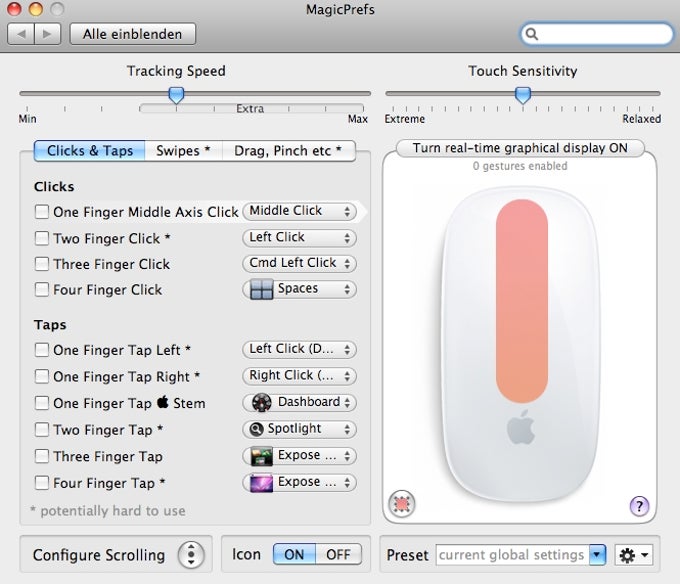Screen dimensions: 680x584
Task: Click the 'Extreme' sensitivity label
Action: tap(405, 119)
